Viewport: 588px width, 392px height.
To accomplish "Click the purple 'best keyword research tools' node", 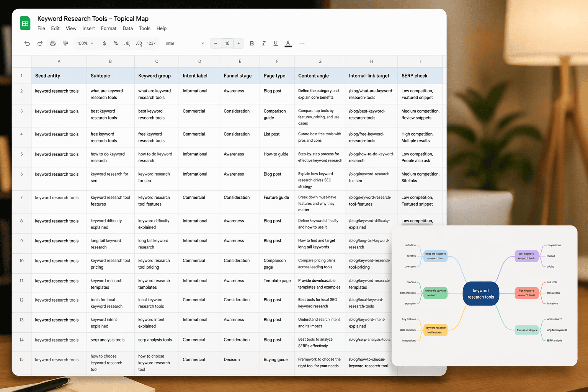I will click(x=526, y=256).
